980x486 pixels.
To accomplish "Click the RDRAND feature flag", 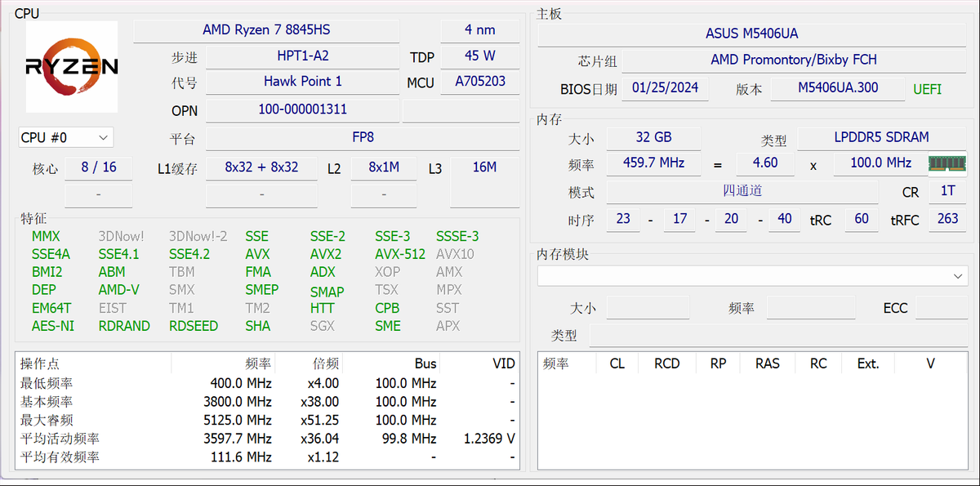I will 124,326.
